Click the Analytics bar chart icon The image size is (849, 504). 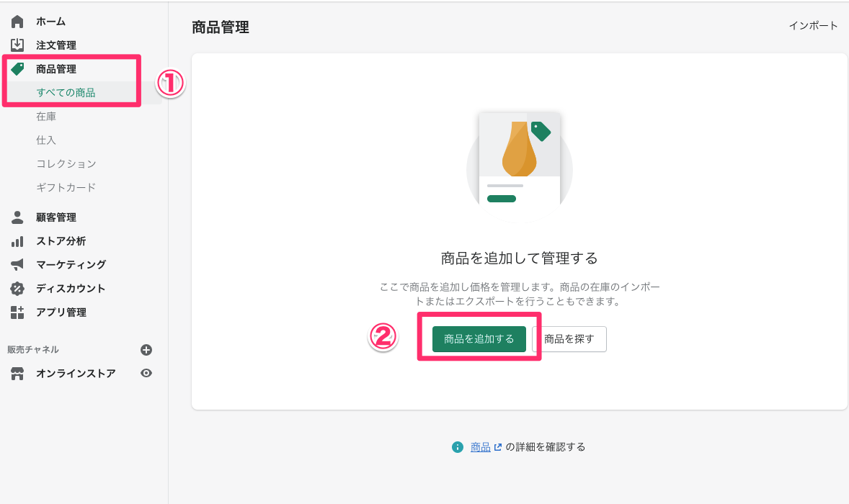[17, 241]
